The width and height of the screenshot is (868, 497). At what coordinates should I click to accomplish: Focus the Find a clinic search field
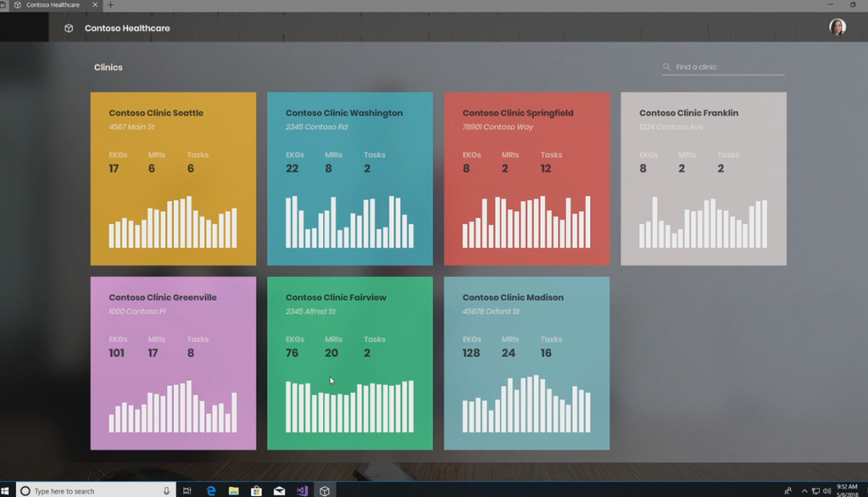point(723,67)
